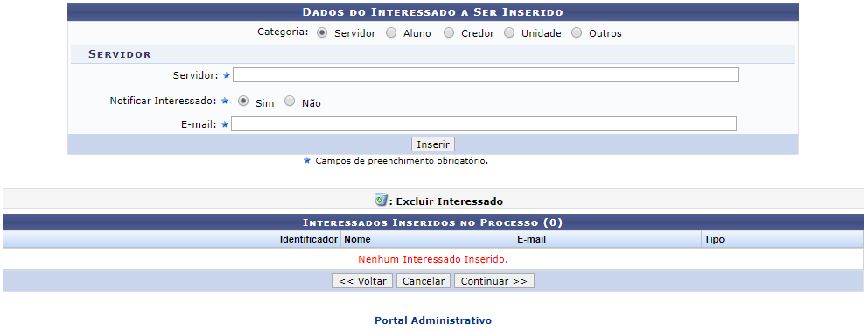Click the Excluir Interessado trash icon
The height and width of the screenshot is (331, 868).
(x=381, y=199)
